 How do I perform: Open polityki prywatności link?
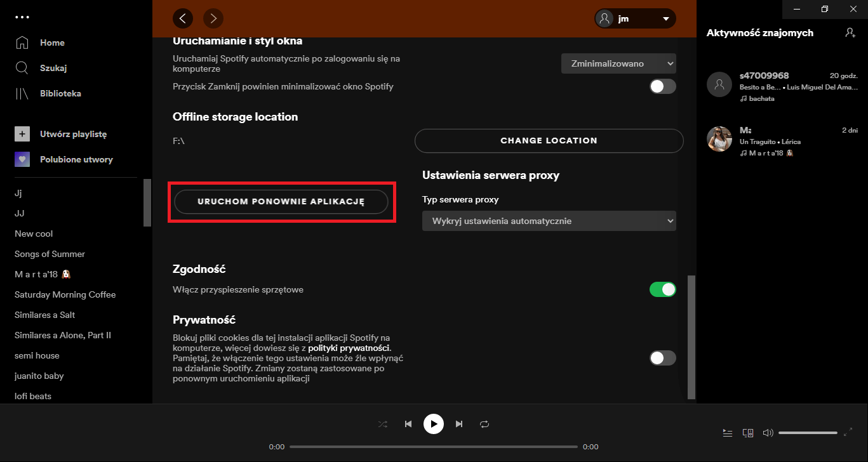[x=349, y=348]
